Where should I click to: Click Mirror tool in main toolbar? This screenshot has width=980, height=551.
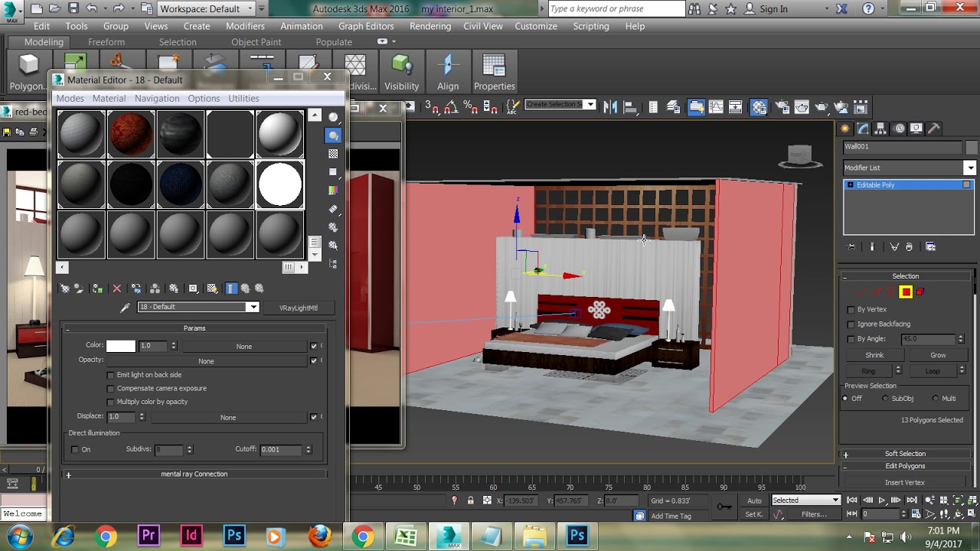click(610, 107)
